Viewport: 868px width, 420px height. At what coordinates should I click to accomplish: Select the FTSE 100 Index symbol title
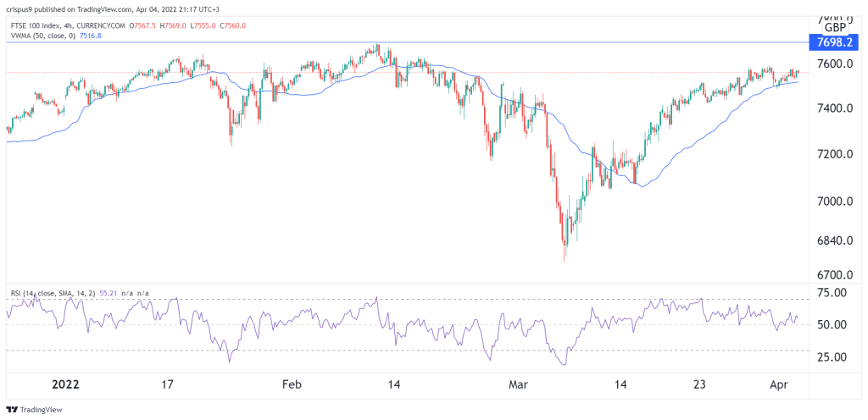coord(35,25)
